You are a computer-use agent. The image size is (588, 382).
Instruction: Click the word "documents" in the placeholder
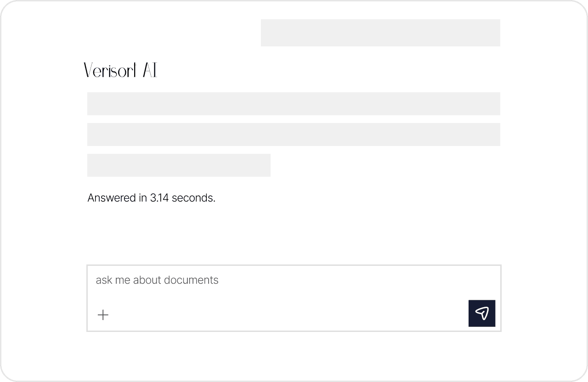[191, 280]
